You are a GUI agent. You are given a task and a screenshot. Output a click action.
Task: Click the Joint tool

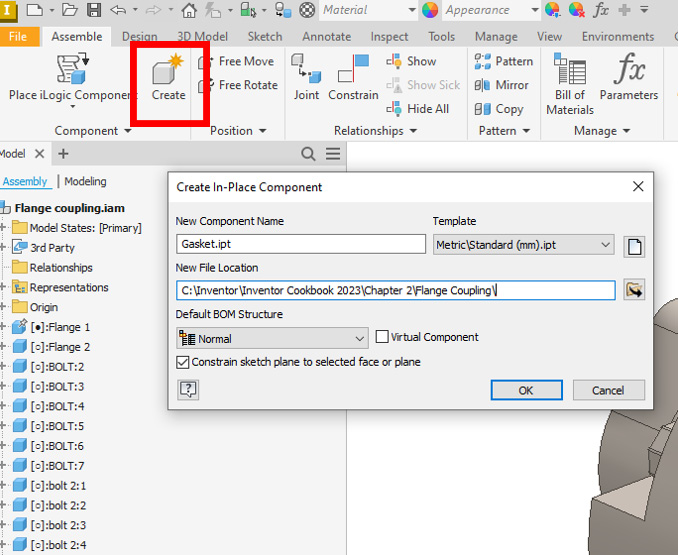pos(307,78)
